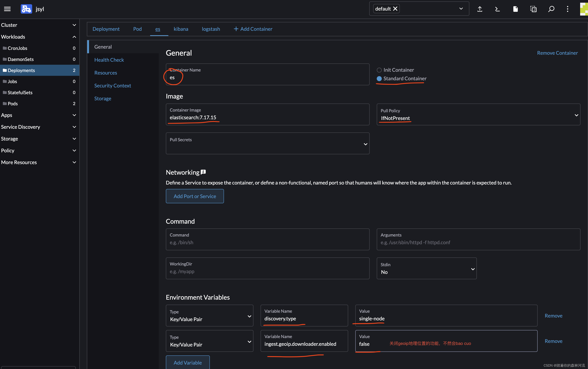Switch to the Pod tab
The image size is (588, 369).
pos(137,29)
